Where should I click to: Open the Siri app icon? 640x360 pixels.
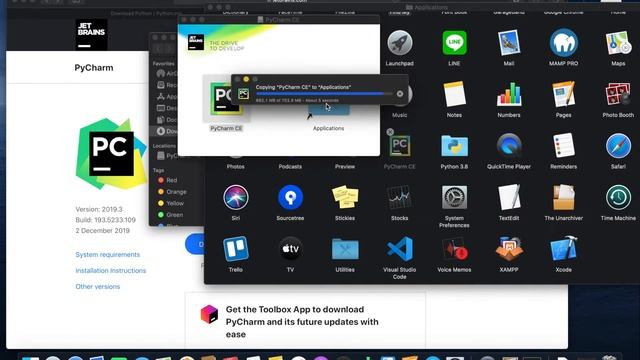click(x=236, y=198)
